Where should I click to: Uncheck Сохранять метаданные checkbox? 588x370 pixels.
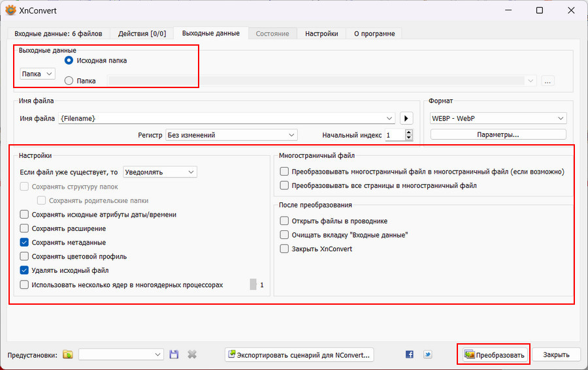tap(24, 242)
